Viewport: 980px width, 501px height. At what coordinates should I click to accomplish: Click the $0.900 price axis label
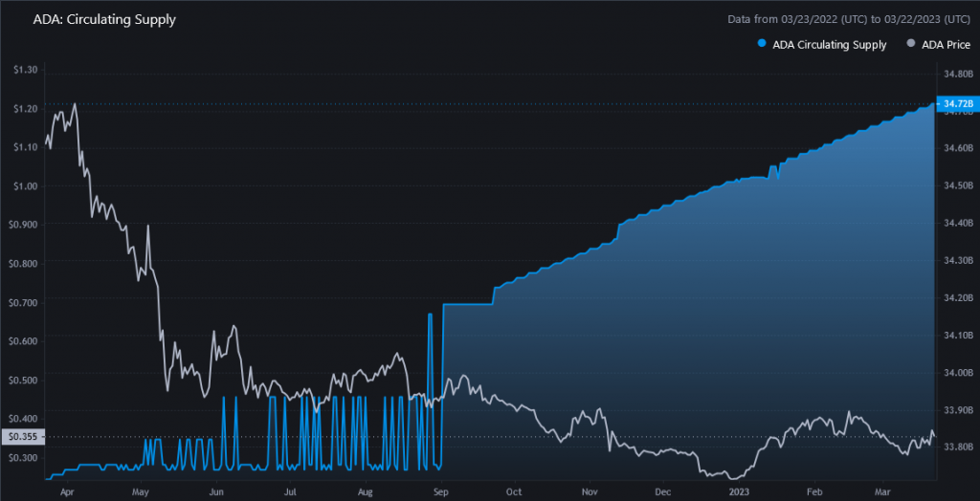pyautogui.click(x=24, y=225)
